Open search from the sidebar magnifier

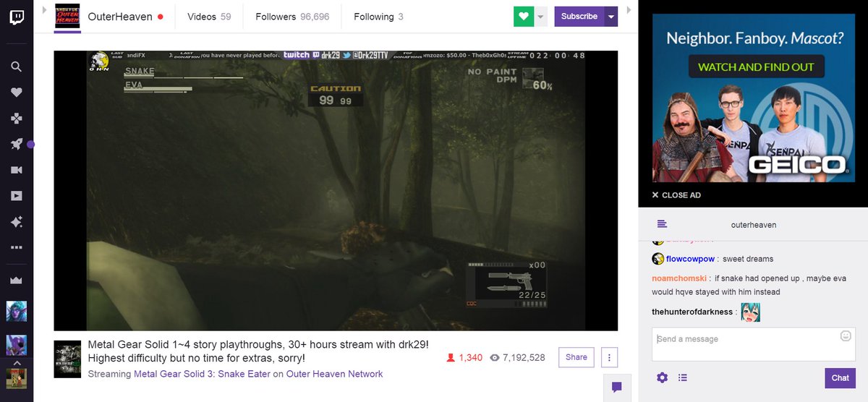(x=16, y=67)
